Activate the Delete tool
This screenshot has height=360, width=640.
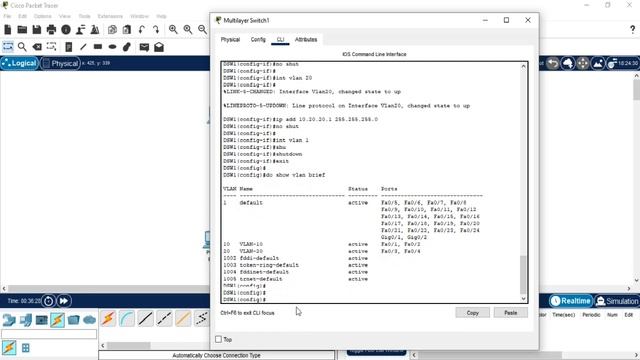pos(37,47)
